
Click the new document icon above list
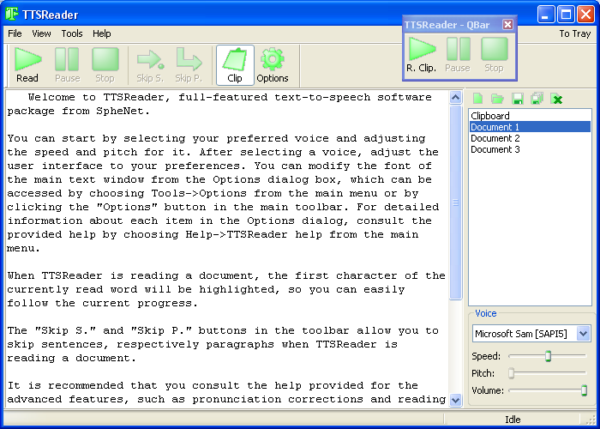coord(478,99)
